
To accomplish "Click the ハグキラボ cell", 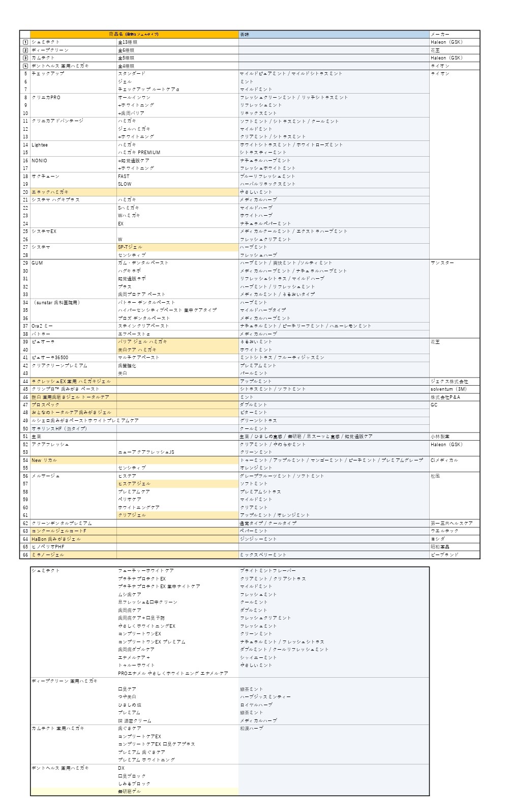I will point(177,271).
